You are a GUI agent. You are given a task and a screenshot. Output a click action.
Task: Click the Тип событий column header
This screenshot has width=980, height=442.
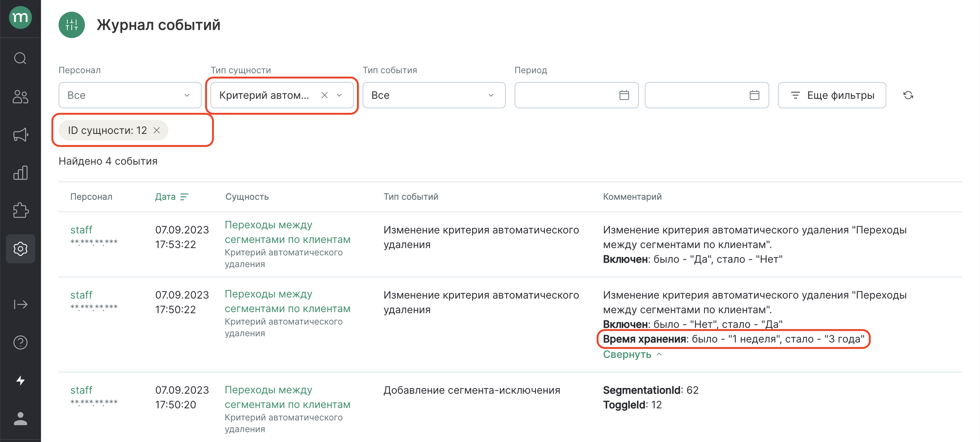(411, 196)
